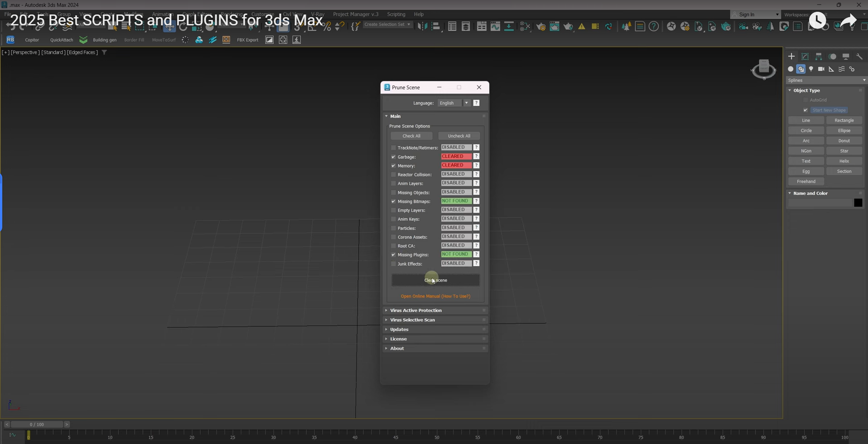Screen dimensions: 868x444
Task: Enable the Empty Layers checkbox
Action: pyautogui.click(x=393, y=210)
